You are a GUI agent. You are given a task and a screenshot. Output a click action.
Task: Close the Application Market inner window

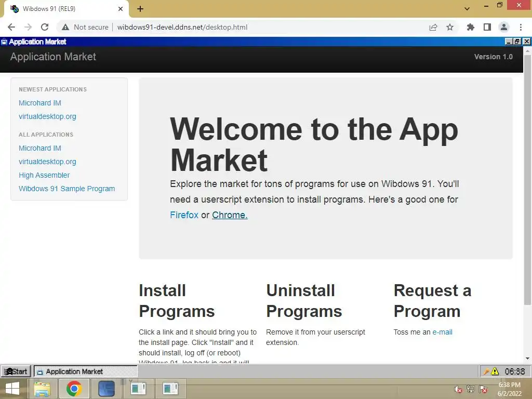coord(527,42)
